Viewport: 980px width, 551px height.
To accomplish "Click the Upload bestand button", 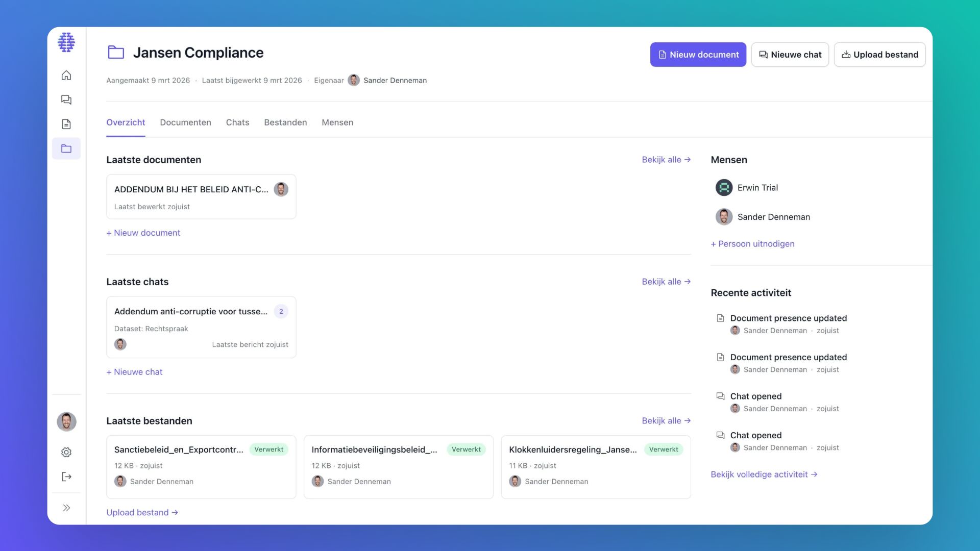I will tap(879, 55).
